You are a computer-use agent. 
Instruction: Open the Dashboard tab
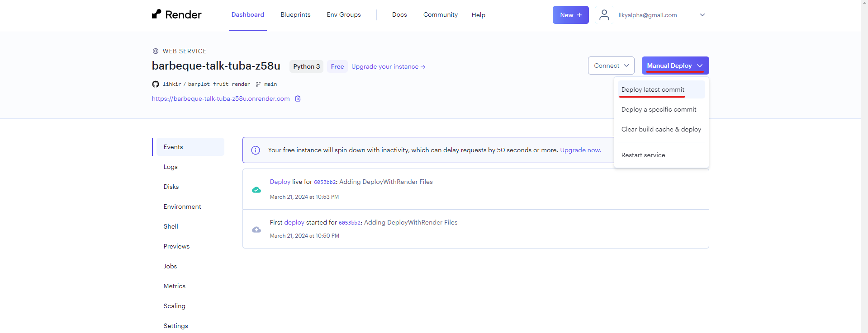tap(248, 14)
